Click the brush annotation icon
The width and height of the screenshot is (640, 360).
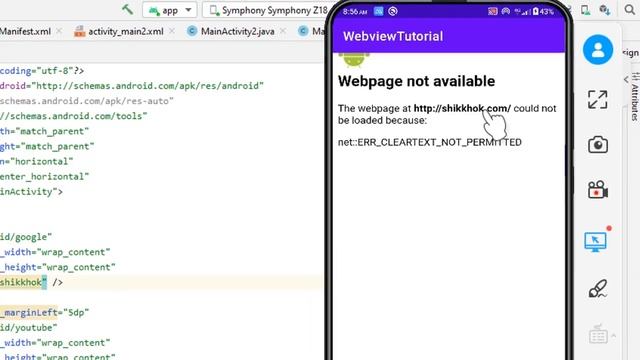tap(598, 288)
